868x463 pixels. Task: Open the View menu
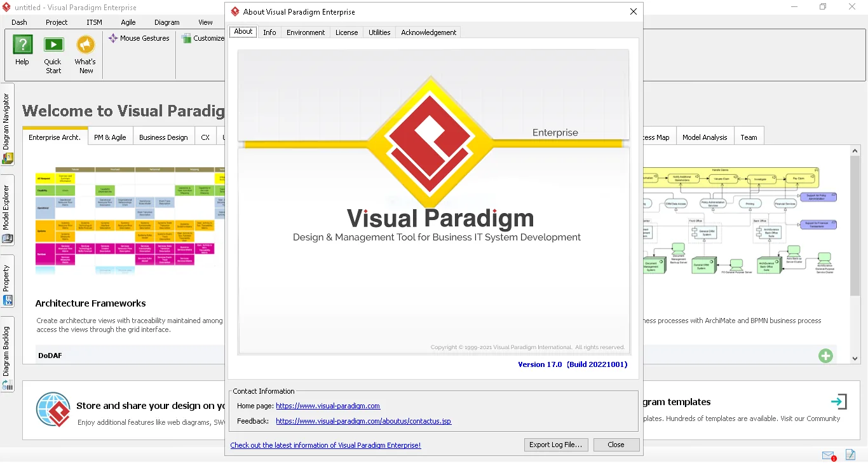(205, 22)
